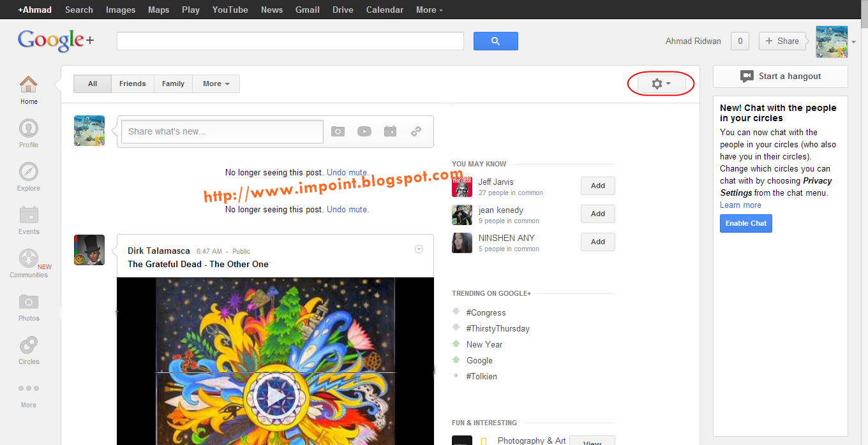Open the #Tolkien trending topic
This screenshot has width=868, height=445.
pos(481,376)
